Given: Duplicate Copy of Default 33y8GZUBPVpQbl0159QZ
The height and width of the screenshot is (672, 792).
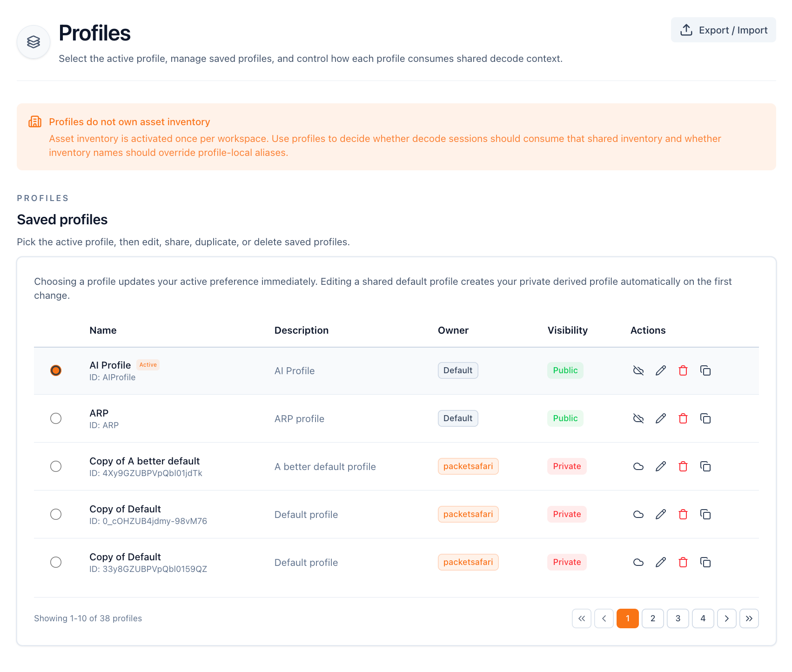Looking at the screenshot, I should (705, 562).
